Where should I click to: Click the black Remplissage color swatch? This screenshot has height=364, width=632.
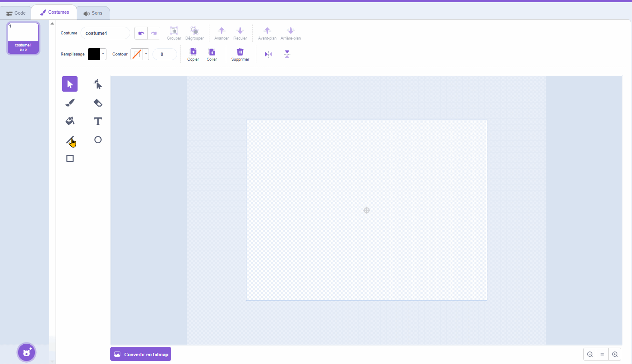click(x=94, y=54)
